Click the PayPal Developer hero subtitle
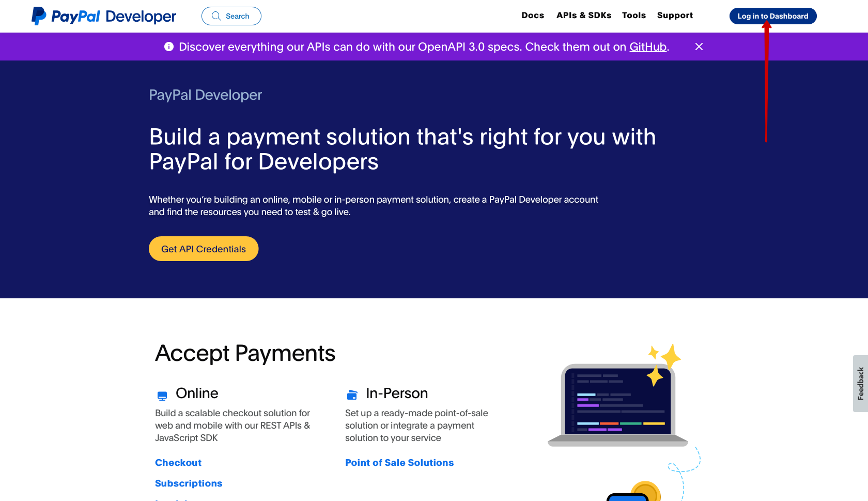 [x=206, y=95]
